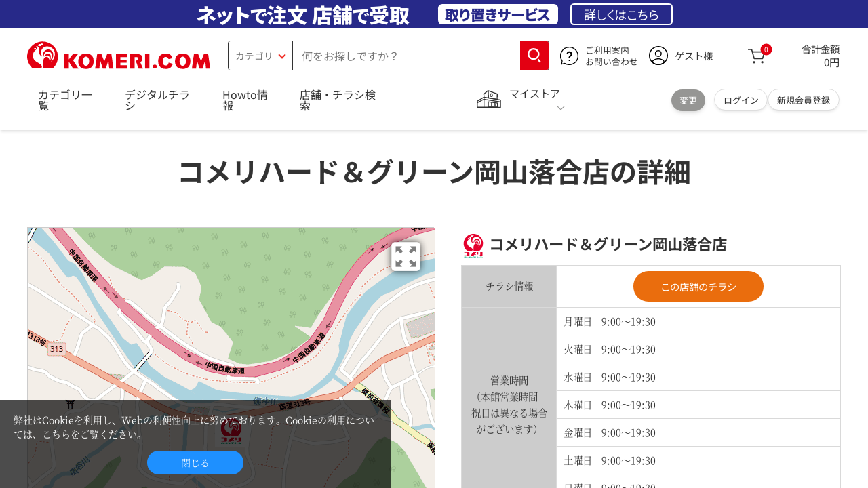
Task: Go to Howto情報 page
Action: coord(245,100)
